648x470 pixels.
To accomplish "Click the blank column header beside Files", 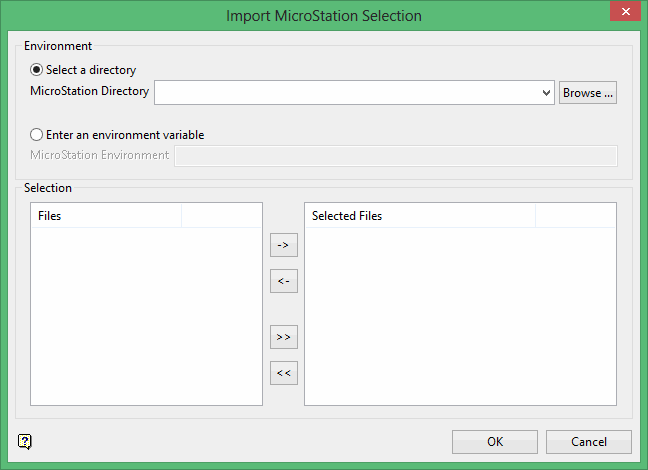I will tap(221, 215).
